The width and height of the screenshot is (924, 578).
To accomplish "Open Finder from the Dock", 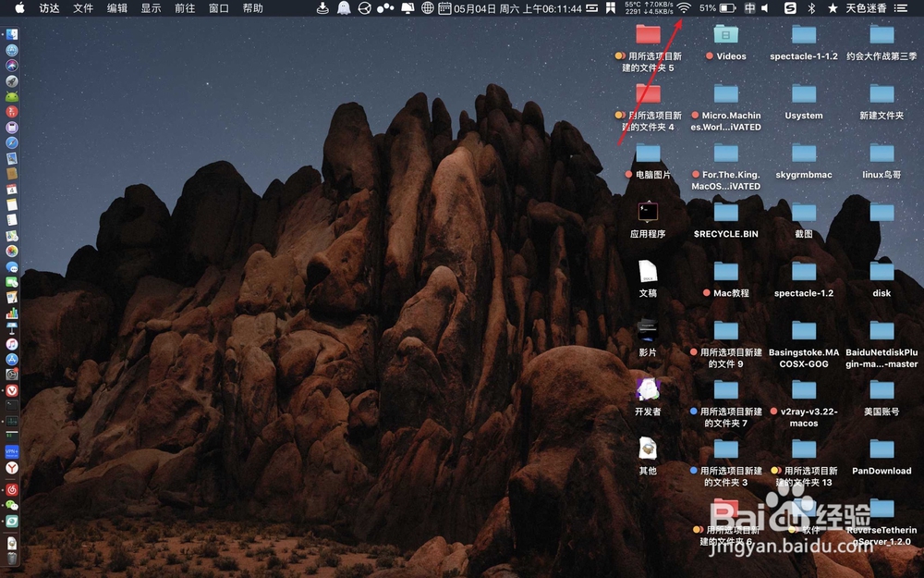I will [x=12, y=35].
